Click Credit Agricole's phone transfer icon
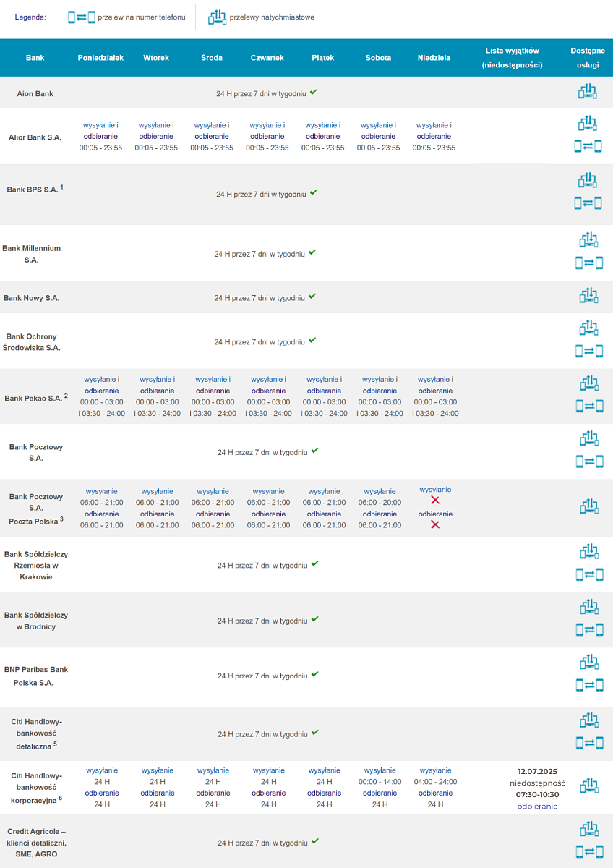The height and width of the screenshot is (868, 613). (x=588, y=851)
